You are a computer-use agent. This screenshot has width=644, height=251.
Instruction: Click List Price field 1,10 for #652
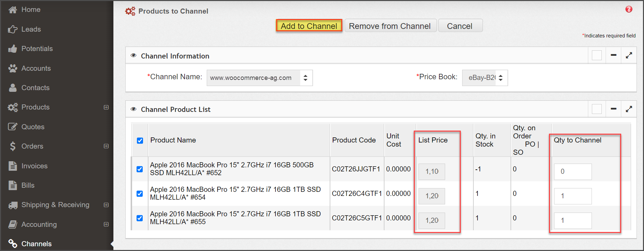tap(431, 172)
